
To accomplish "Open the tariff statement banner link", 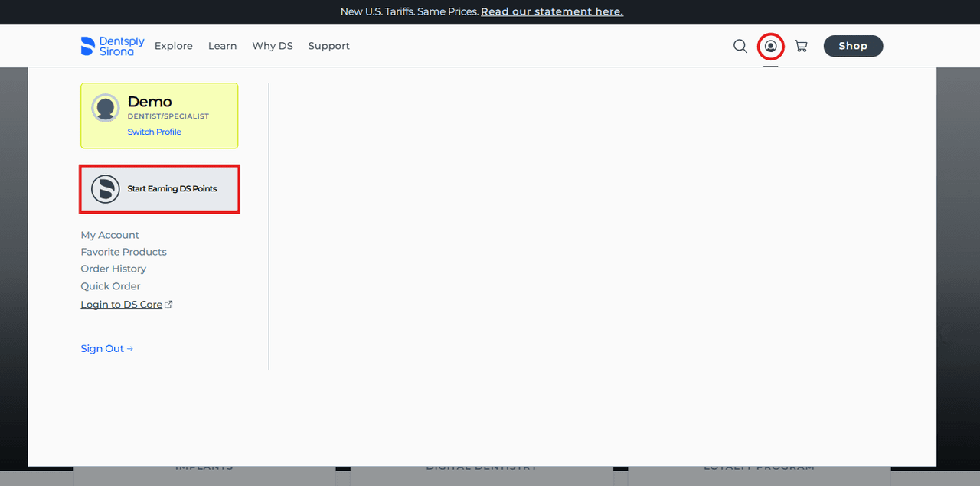I will pos(551,11).
